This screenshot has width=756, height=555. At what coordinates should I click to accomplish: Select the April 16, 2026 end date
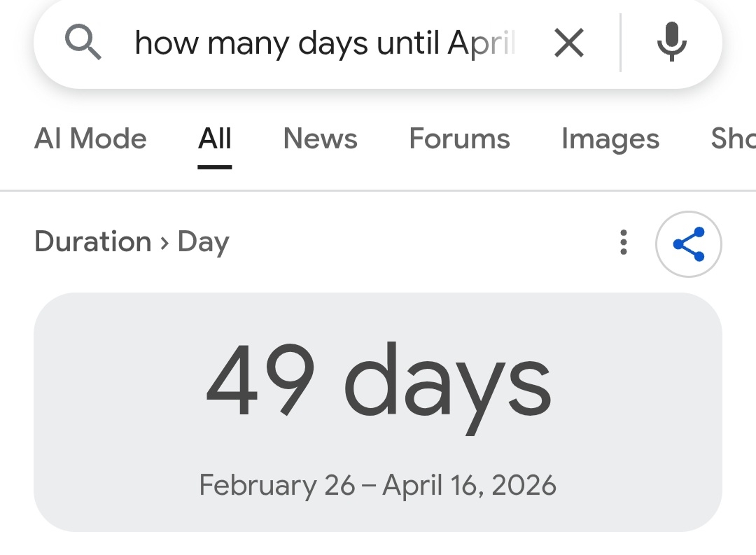tap(469, 485)
